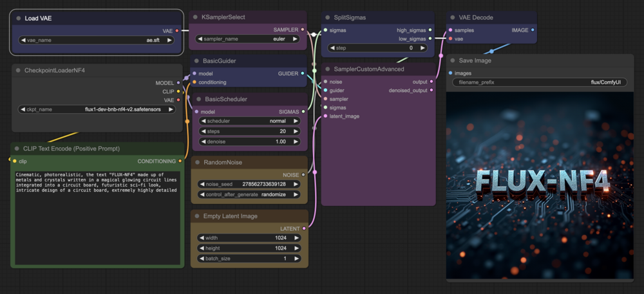Click the VAE output socket on CheckpointLoaderNF4
This screenshot has width=644, height=294.
pyautogui.click(x=178, y=100)
